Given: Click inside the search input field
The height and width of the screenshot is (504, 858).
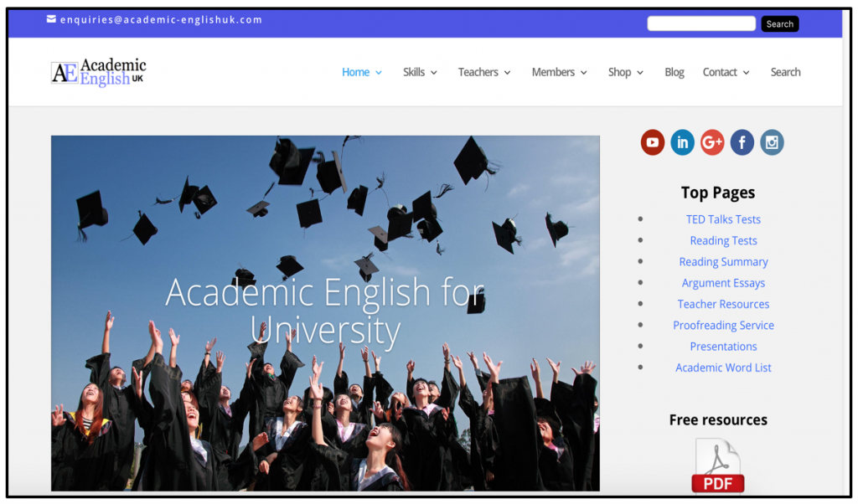Looking at the screenshot, I should (x=701, y=23).
